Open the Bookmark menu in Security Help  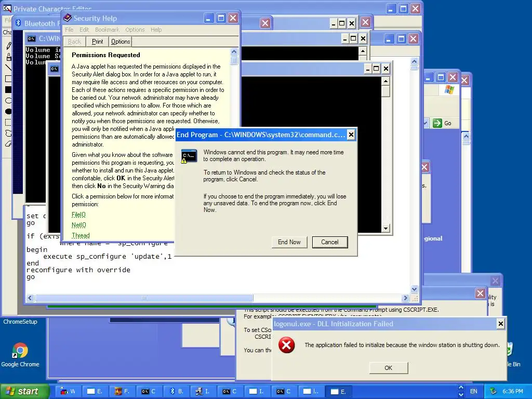107,30
